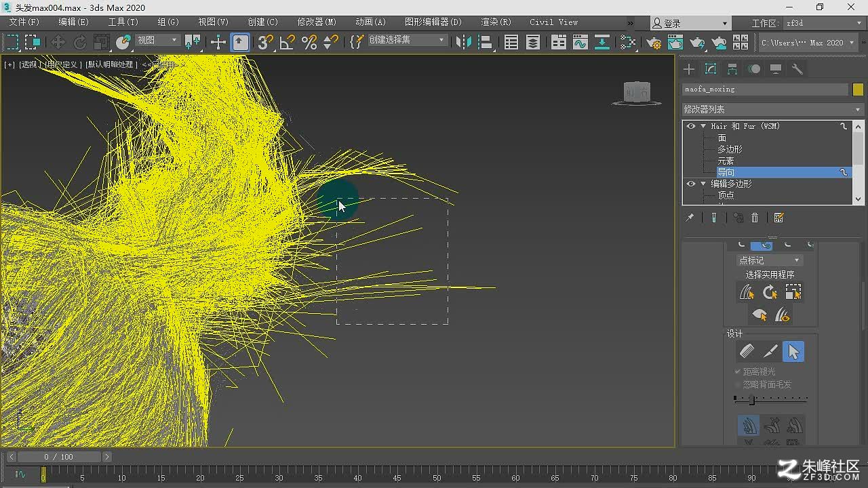Screen dimensions: 868x488
Task: Click the Select and Move tool
Action: click(x=58, y=42)
